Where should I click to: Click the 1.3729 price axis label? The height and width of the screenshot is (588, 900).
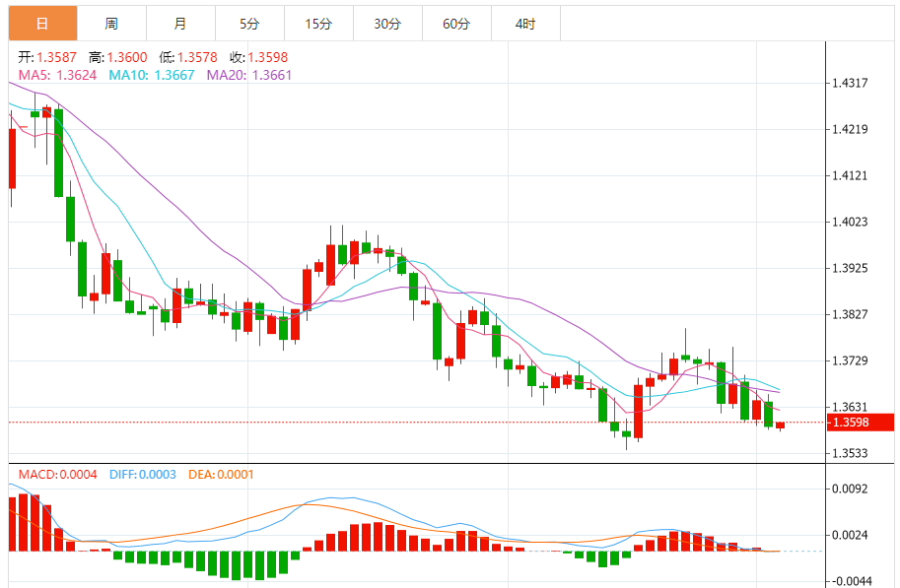(x=850, y=360)
